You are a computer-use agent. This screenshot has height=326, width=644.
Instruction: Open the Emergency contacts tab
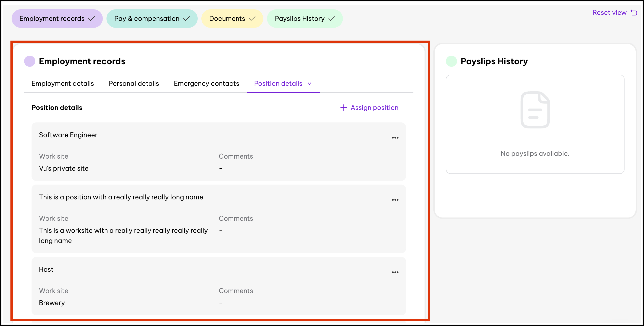click(x=206, y=83)
